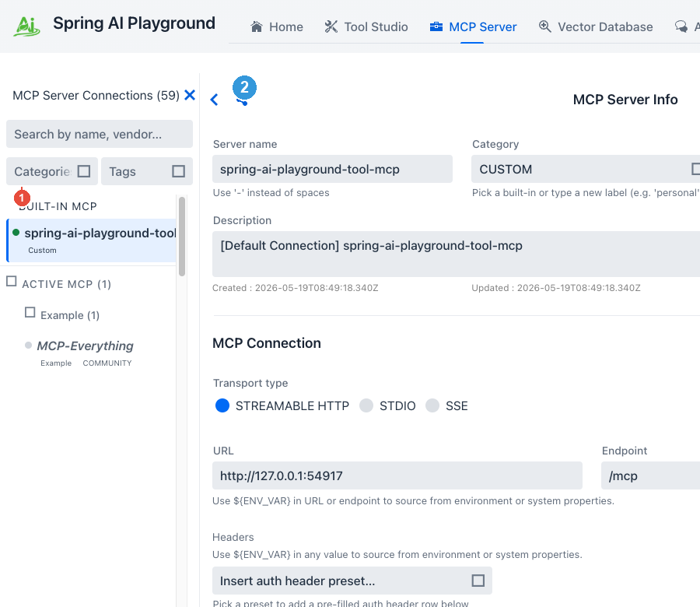Click the Custom label under spring-ai-playground-tool
Screen dimensions: 700x607
click(43, 250)
